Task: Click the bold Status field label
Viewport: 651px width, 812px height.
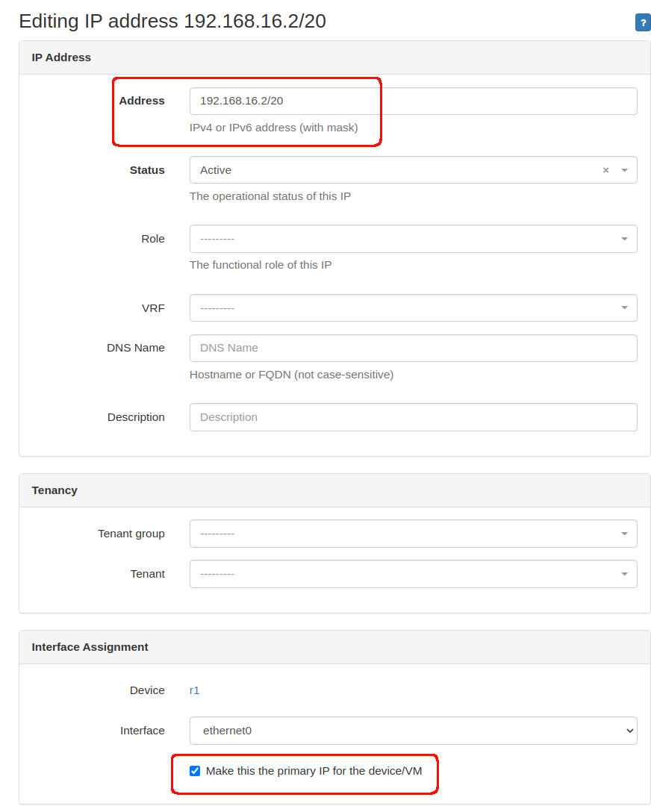Action: click(x=147, y=170)
